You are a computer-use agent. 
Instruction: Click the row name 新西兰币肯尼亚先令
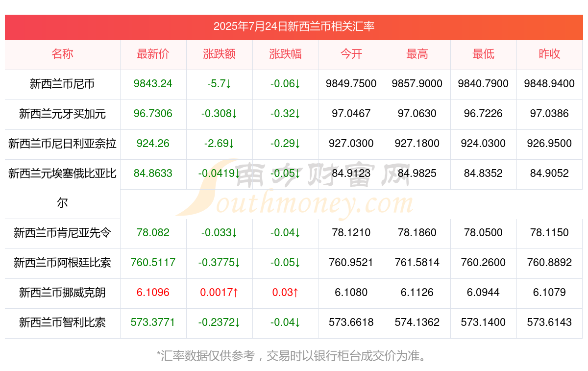62,233
